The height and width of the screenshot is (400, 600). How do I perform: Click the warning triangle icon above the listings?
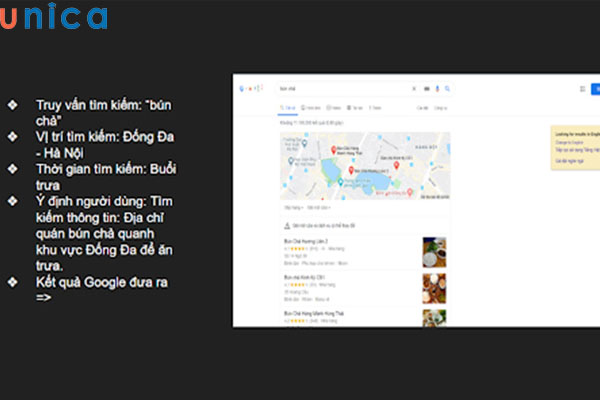tap(287, 226)
